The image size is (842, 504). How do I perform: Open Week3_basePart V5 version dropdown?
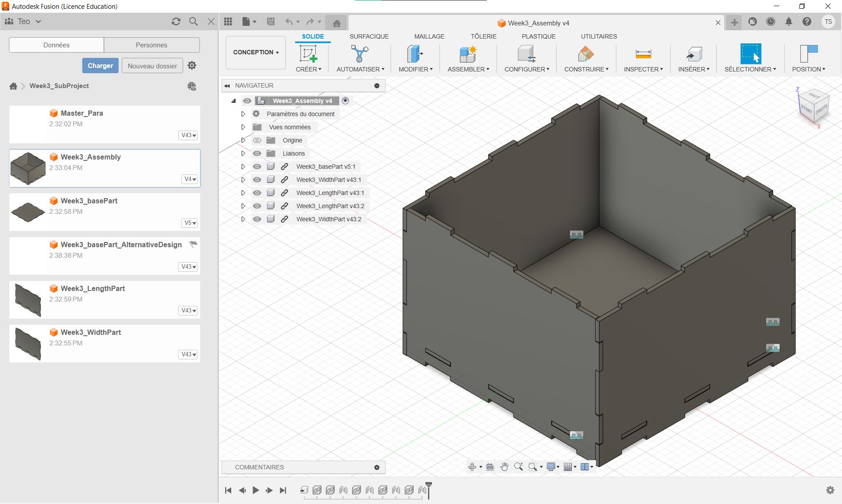click(190, 223)
